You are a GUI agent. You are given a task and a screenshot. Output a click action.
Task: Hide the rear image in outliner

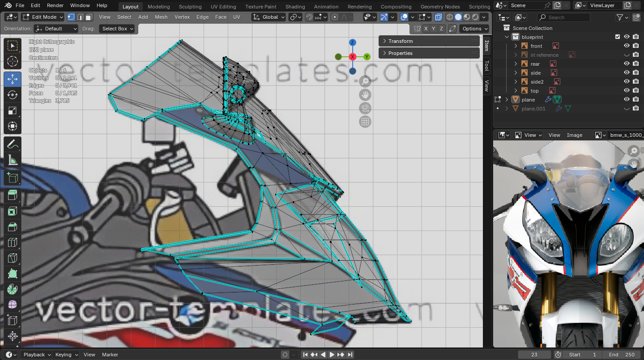[x=627, y=64]
